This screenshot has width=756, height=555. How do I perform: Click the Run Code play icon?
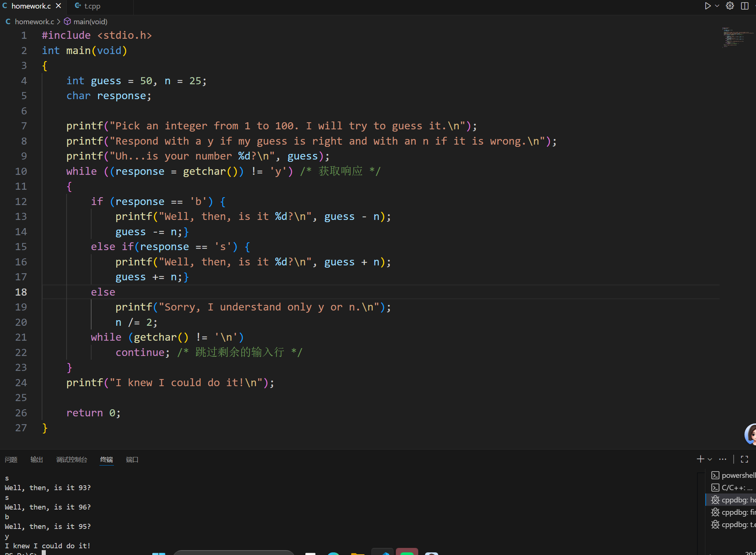708,6
